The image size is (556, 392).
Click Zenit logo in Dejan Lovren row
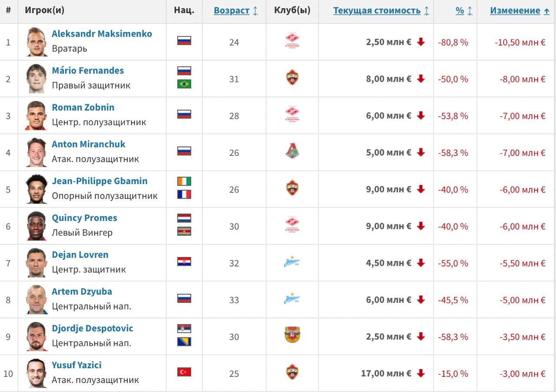tap(292, 262)
